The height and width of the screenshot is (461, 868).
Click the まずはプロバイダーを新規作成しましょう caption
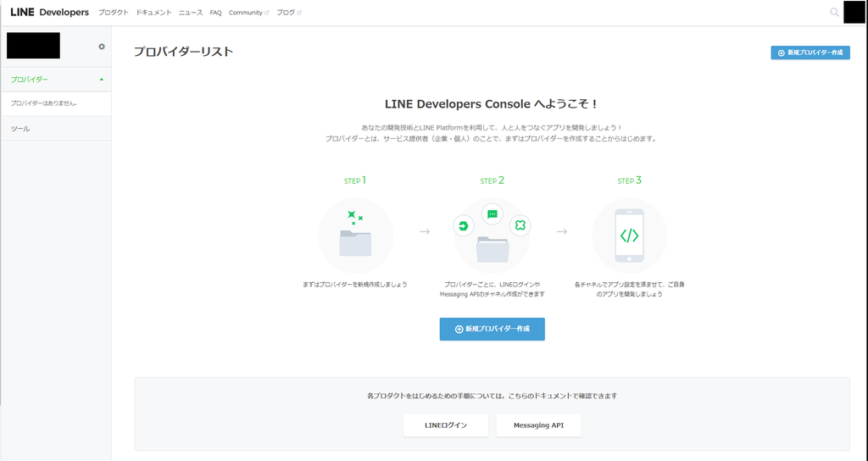click(355, 285)
